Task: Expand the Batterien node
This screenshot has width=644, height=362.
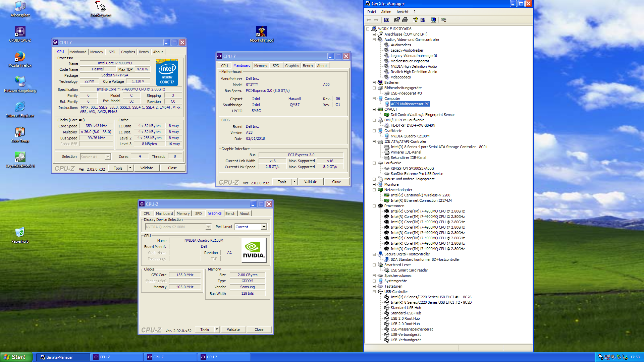Action: 374,82
